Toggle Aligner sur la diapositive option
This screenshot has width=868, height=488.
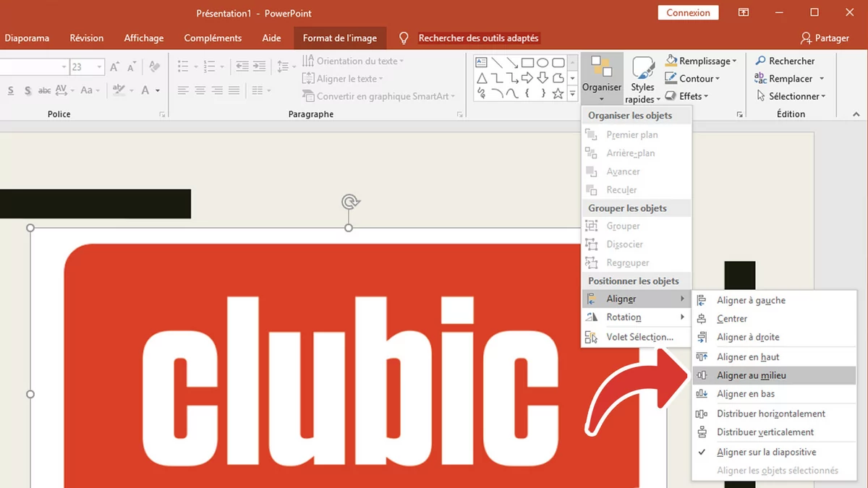click(766, 452)
